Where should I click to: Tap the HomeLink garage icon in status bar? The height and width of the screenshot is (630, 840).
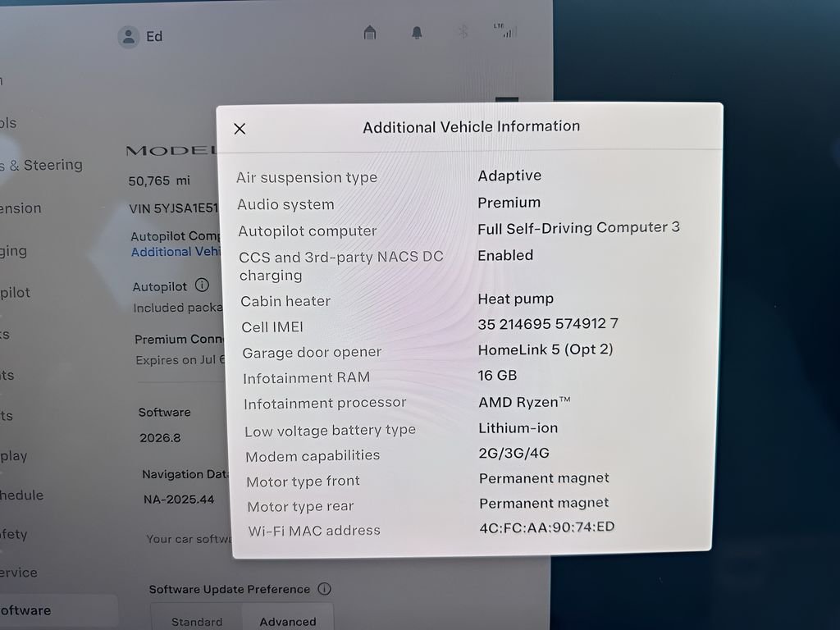pyautogui.click(x=370, y=33)
